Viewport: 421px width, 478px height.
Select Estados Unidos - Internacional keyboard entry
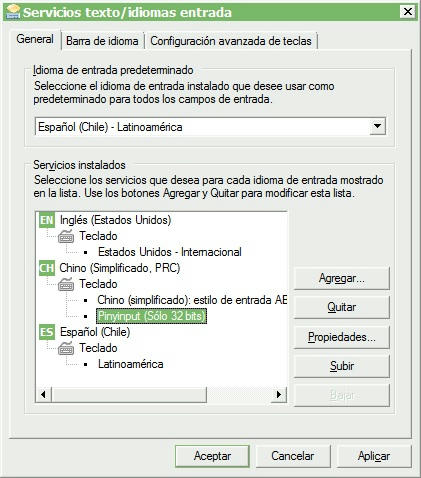coord(170,252)
